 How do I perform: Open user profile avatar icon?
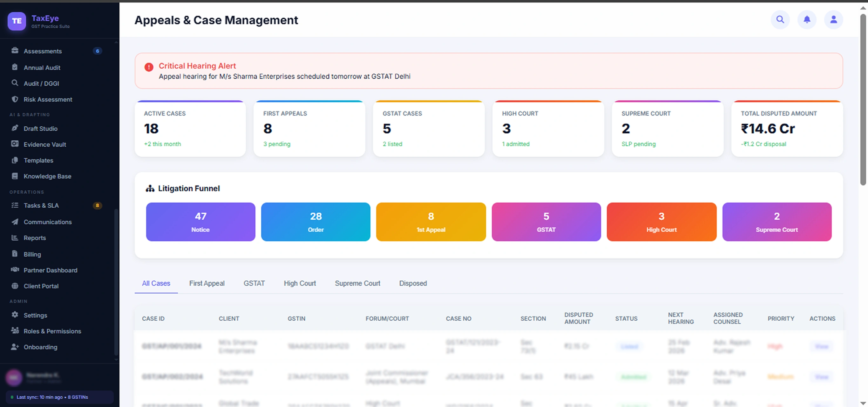tap(833, 20)
